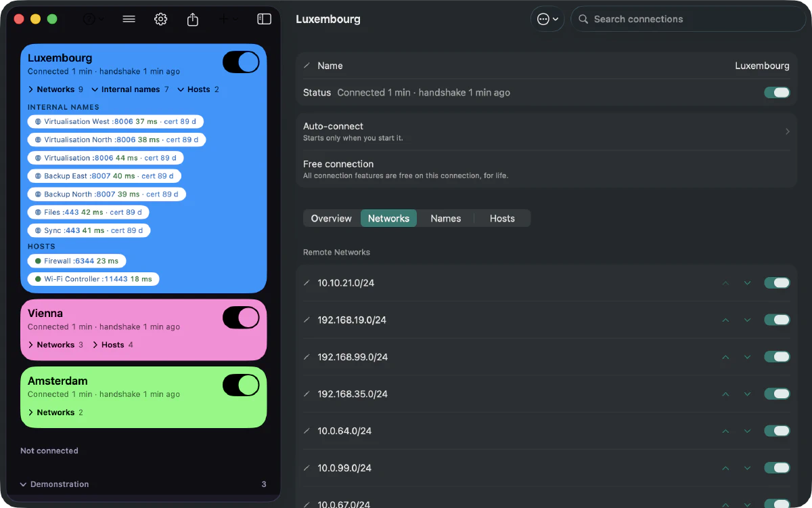Disable network 192.168.35.0/24 switch

[777, 394]
